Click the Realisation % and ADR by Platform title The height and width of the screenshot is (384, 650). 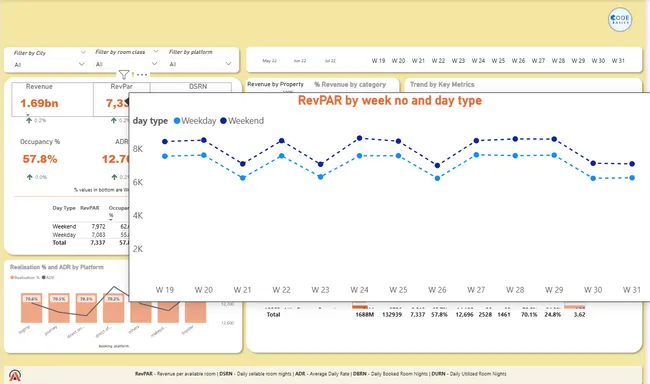point(57,267)
